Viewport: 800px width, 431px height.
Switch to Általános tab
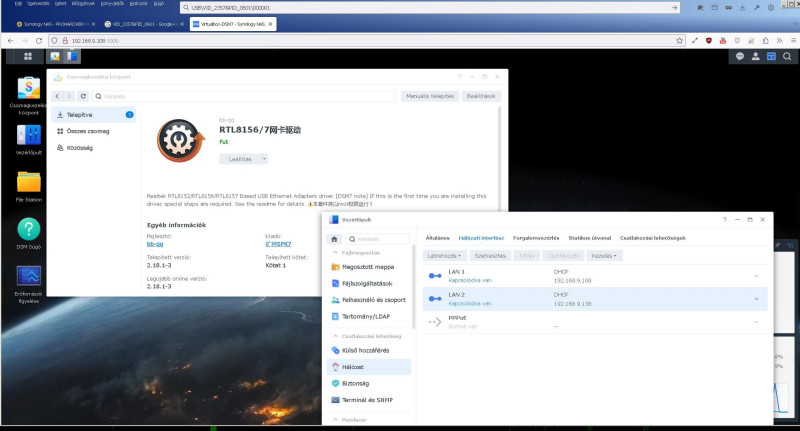[437, 238]
